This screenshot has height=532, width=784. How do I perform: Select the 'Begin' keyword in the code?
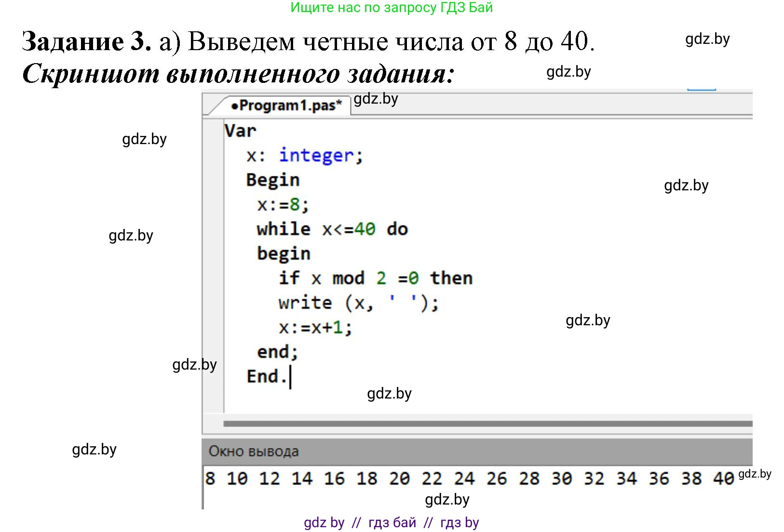pos(273,179)
